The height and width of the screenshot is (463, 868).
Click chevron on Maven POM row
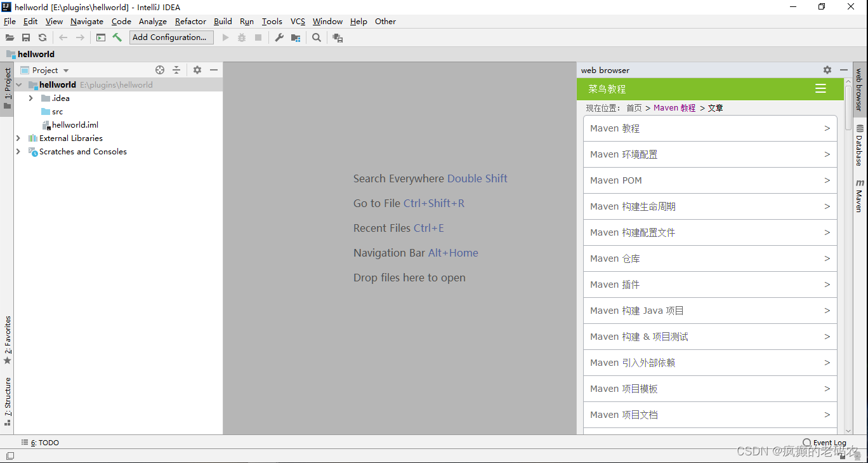click(x=827, y=180)
